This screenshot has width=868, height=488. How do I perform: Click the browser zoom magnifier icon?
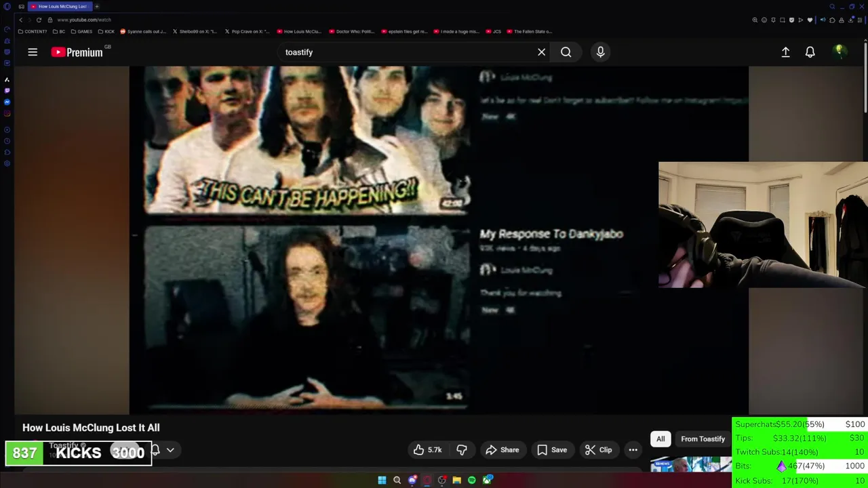(x=755, y=20)
